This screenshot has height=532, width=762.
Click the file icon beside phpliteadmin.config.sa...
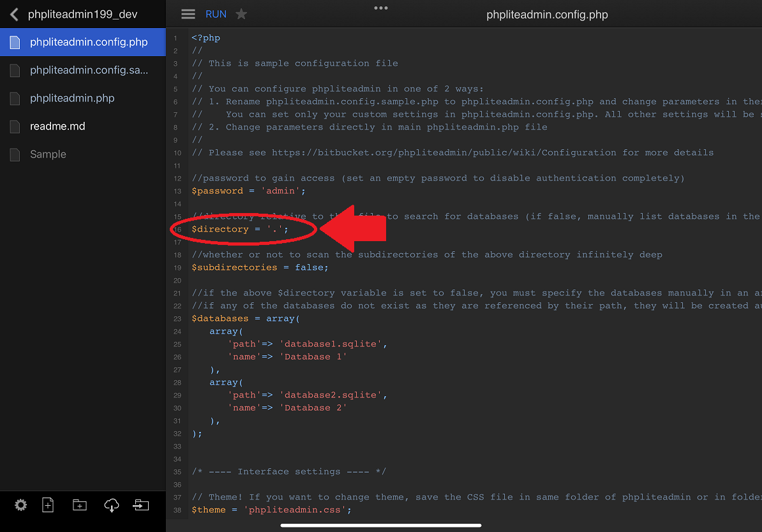(x=15, y=70)
